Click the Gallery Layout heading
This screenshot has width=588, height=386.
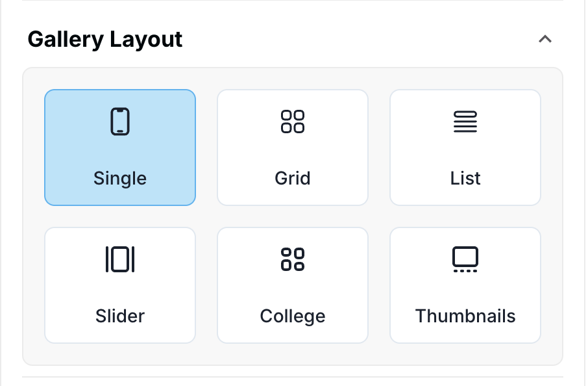[105, 40]
